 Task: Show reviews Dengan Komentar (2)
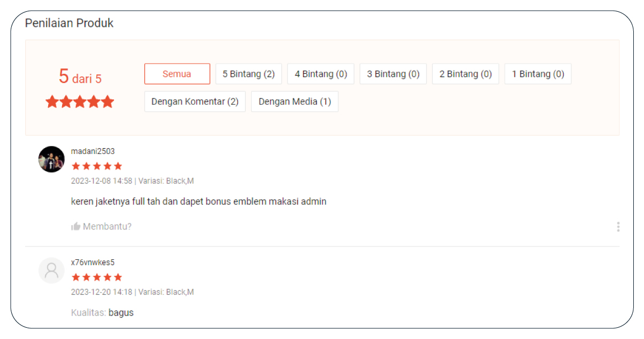pyautogui.click(x=195, y=102)
